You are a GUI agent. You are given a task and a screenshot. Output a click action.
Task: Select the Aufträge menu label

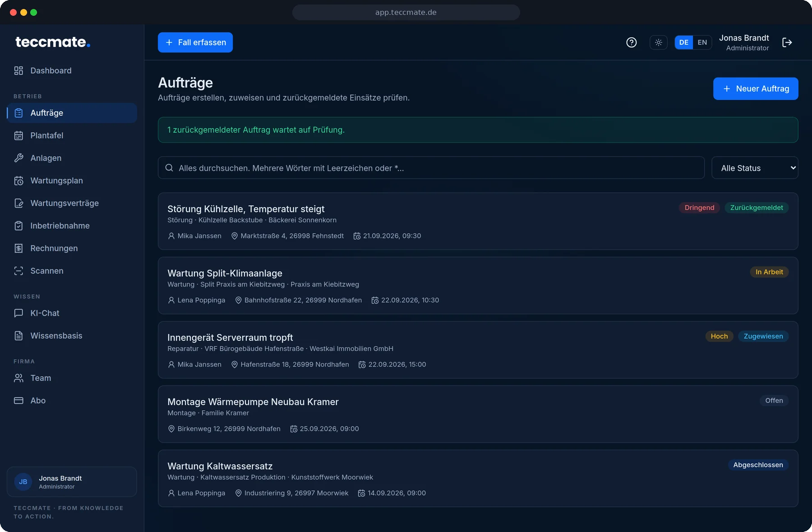(47, 113)
